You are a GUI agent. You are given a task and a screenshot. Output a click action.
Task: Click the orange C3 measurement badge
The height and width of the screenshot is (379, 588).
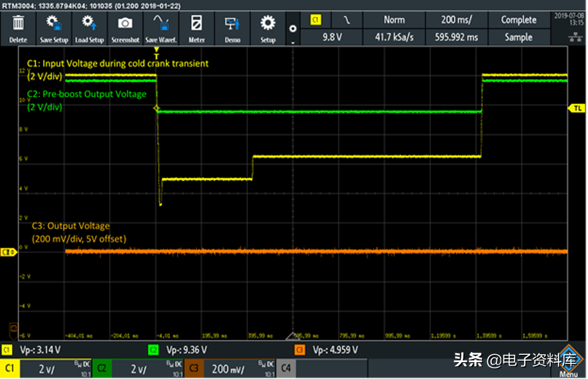(x=300, y=350)
